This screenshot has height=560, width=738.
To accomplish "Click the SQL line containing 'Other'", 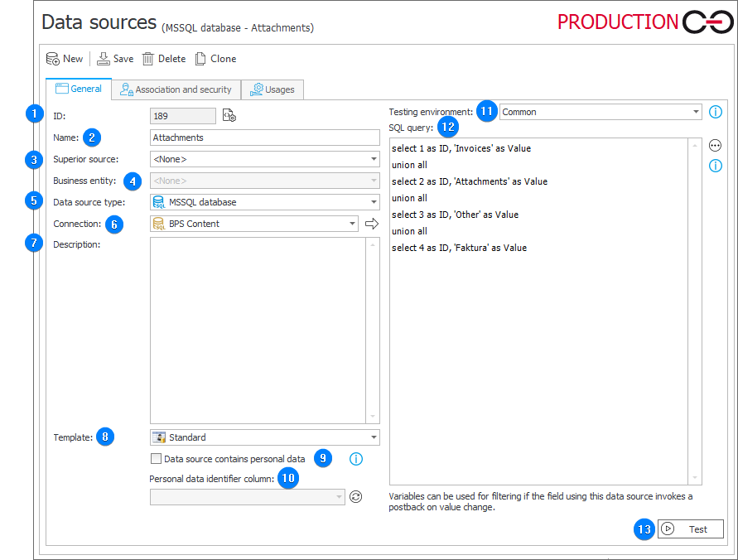I will coord(455,215).
